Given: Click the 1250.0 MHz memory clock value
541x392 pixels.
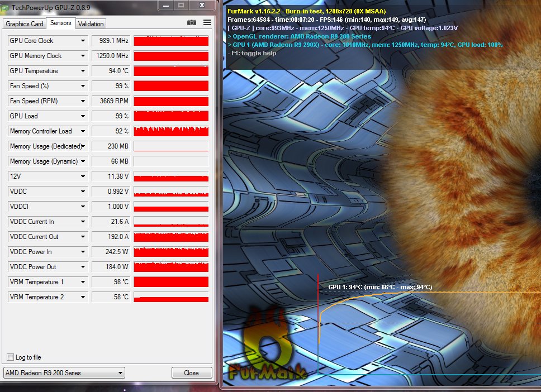Looking at the screenshot, I should click(111, 56).
